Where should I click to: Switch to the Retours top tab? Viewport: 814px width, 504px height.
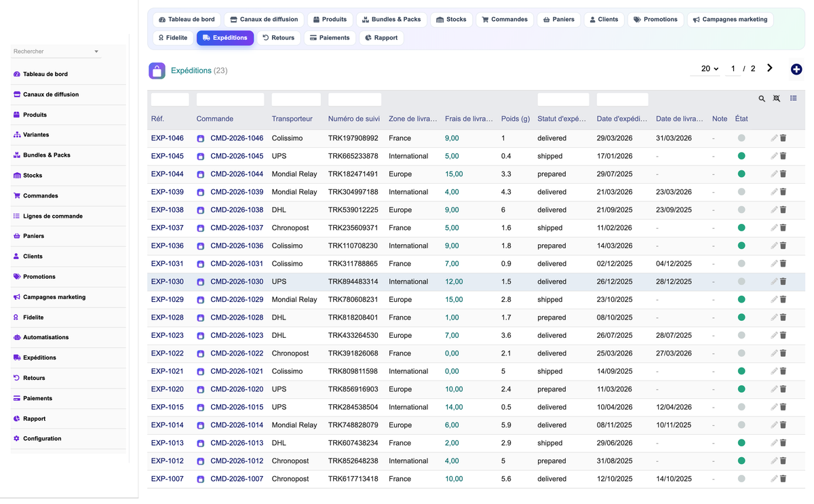click(x=279, y=38)
